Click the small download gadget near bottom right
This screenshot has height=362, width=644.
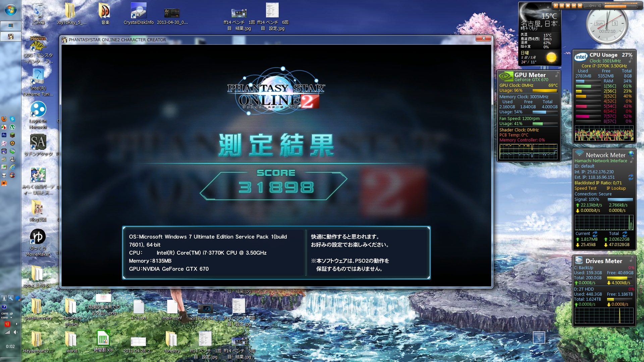pos(539,337)
